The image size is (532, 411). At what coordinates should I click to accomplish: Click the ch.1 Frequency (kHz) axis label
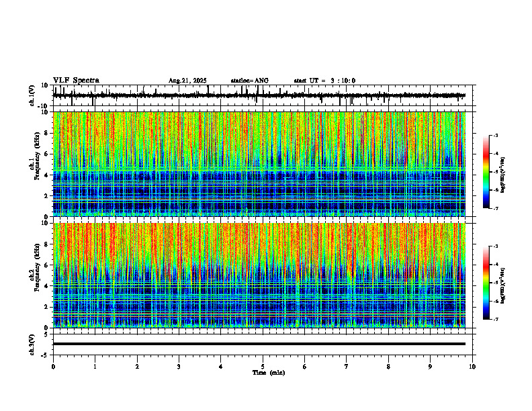(37, 156)
